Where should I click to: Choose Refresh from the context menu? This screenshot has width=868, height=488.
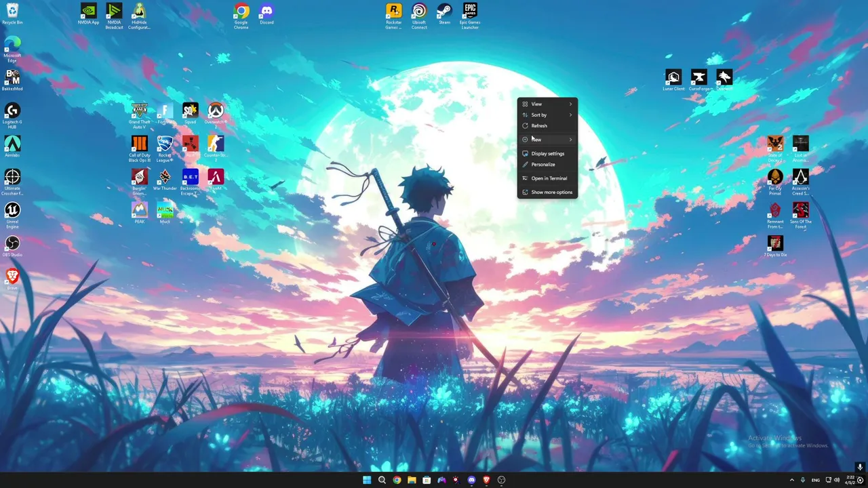coord(547,125)
